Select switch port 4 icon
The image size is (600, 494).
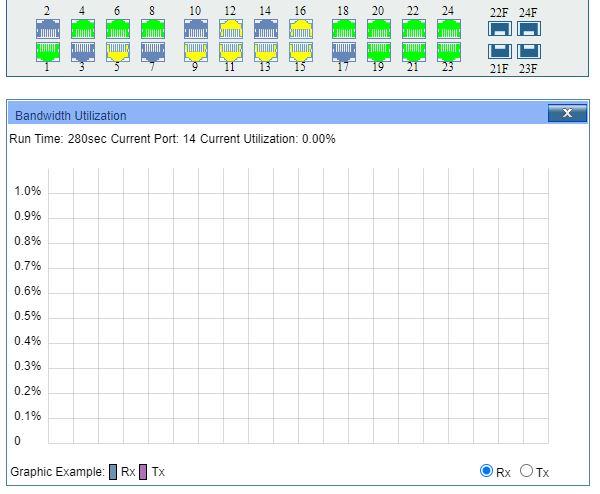point(83,29)
